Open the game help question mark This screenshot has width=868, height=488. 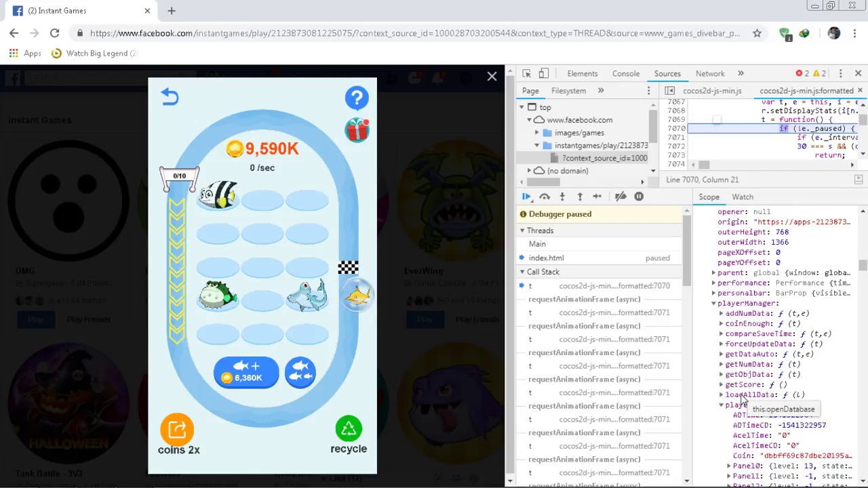click(357, 98)
